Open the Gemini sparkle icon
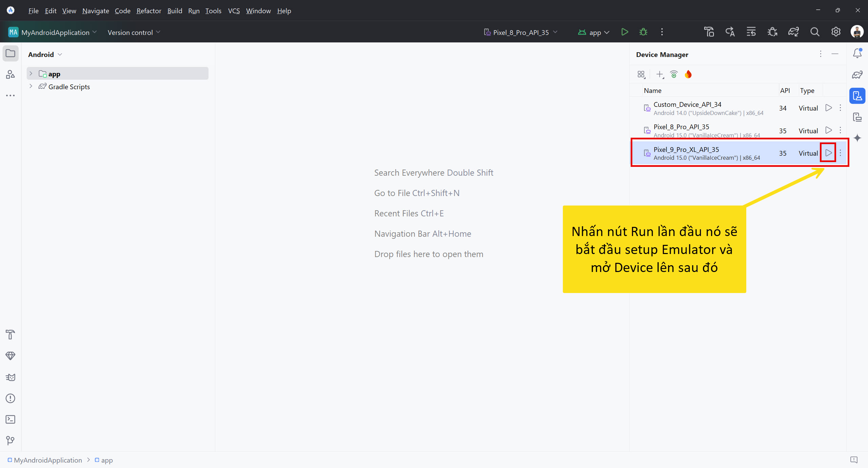The width and height of the screenshot is (868, 468). click(857, 138)
